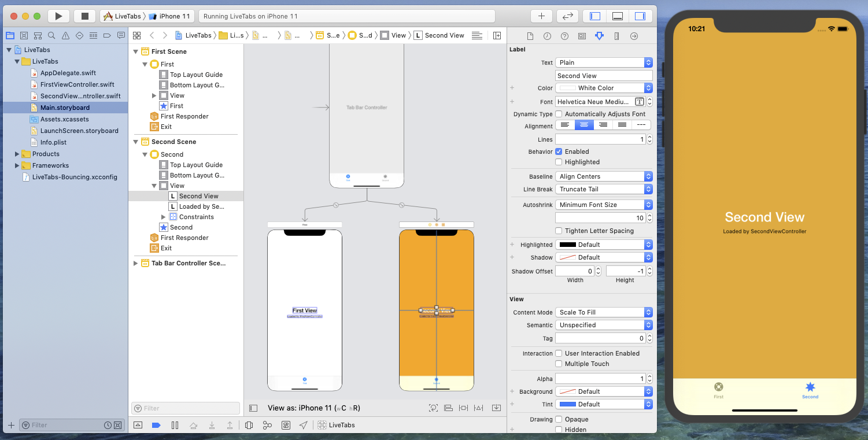Check the Opaque drawing checkbox

tap(559, 419)
